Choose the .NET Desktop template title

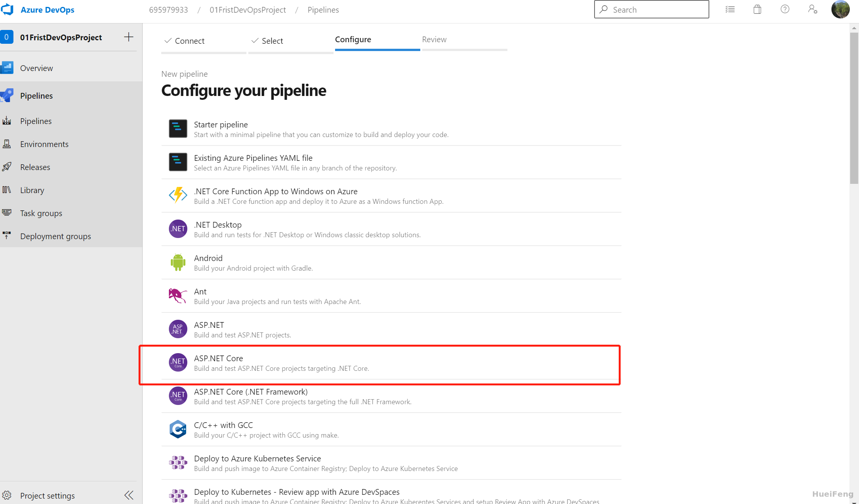tap(218, 225)
